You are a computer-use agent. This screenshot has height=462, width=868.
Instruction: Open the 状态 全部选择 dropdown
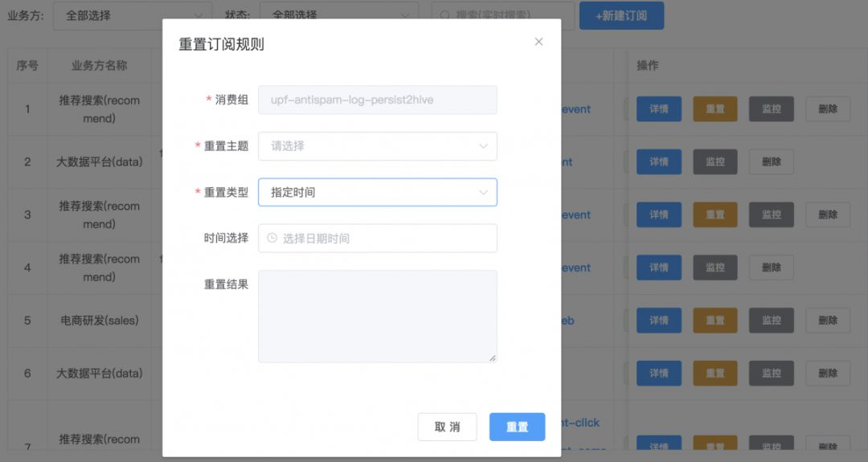tap(339, 15)
